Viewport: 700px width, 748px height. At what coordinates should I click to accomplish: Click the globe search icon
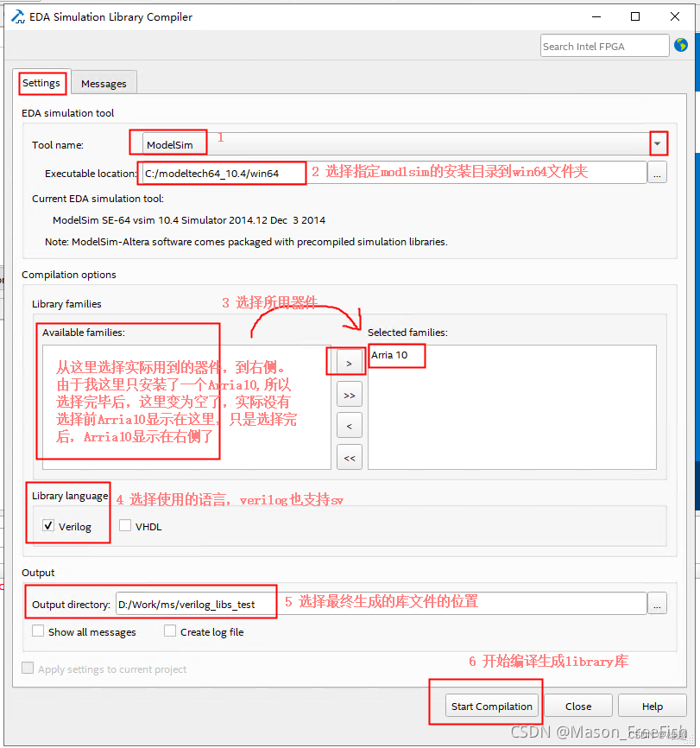[x=680, y=45]
